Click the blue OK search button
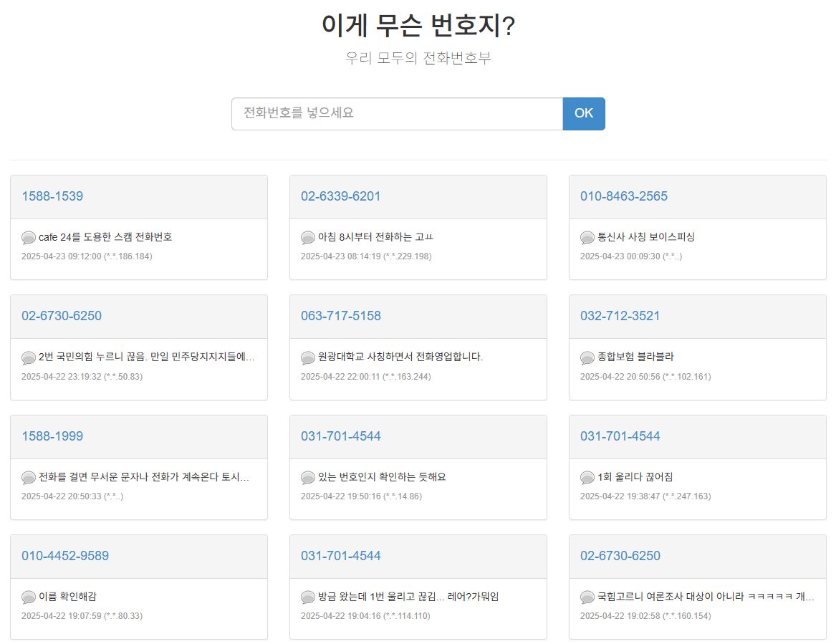 click(x=584, y=114)
